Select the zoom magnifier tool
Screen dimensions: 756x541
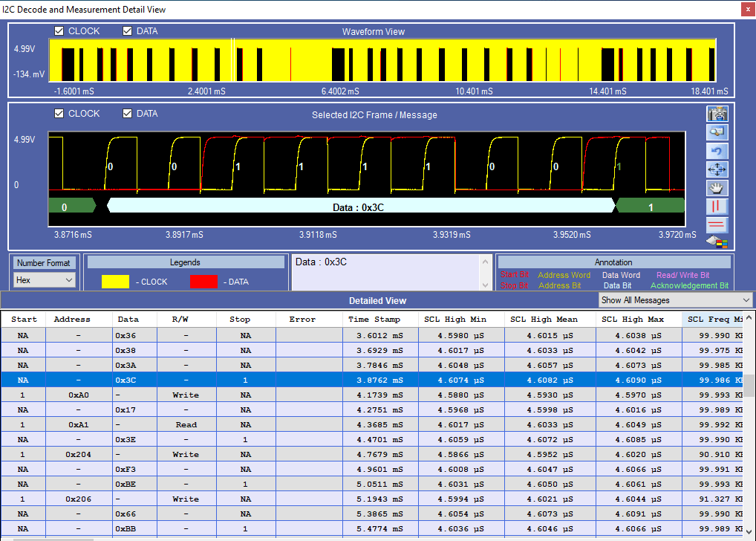[717, 132]
